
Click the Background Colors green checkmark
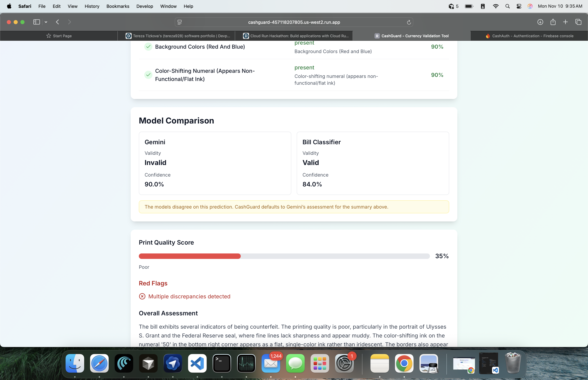(x=148, y=46)
